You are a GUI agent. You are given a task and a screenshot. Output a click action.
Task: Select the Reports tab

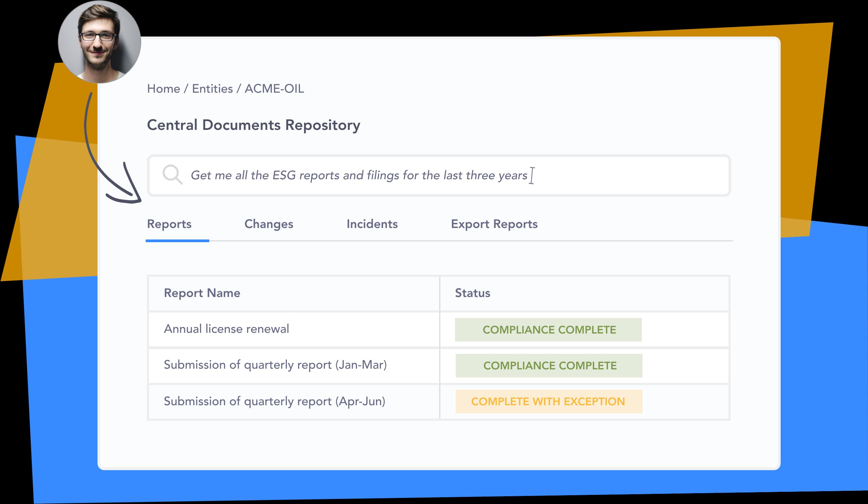(170, 223)
